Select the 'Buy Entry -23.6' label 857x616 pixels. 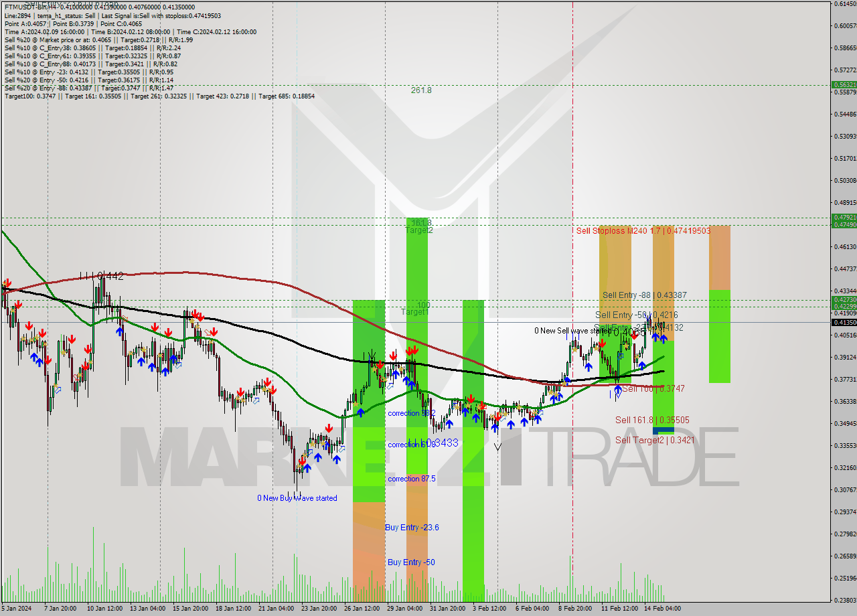[x=412, y=528]
